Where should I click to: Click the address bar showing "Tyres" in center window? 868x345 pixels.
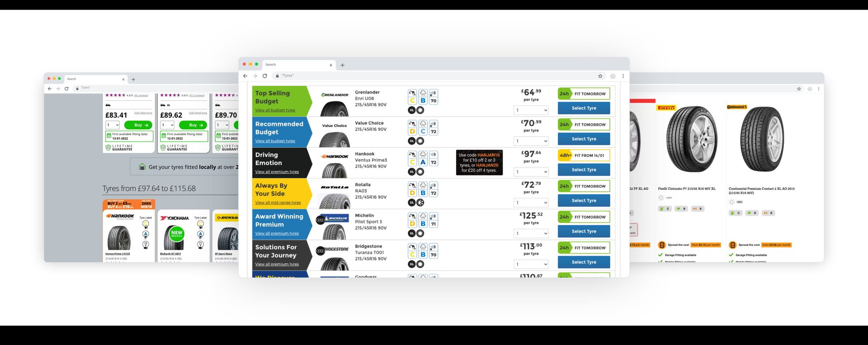click(434, 76)
